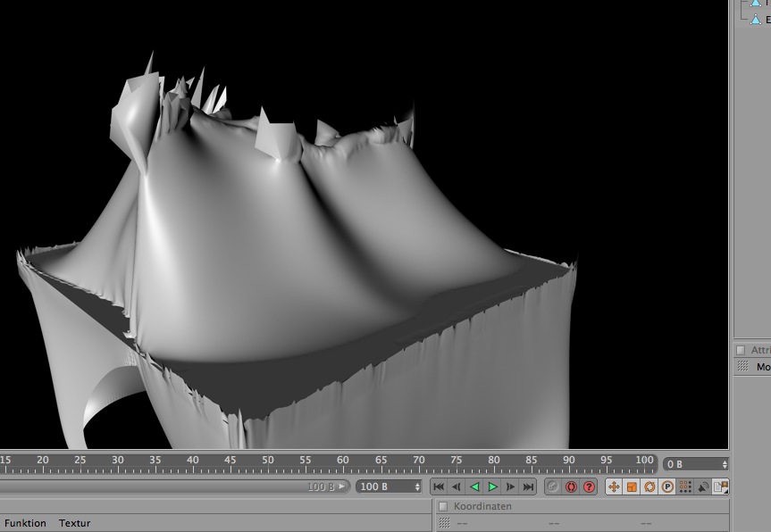771x532 pixels.
Task: Adjust the 100 B end frame stepper
Action: coord(417,486)
